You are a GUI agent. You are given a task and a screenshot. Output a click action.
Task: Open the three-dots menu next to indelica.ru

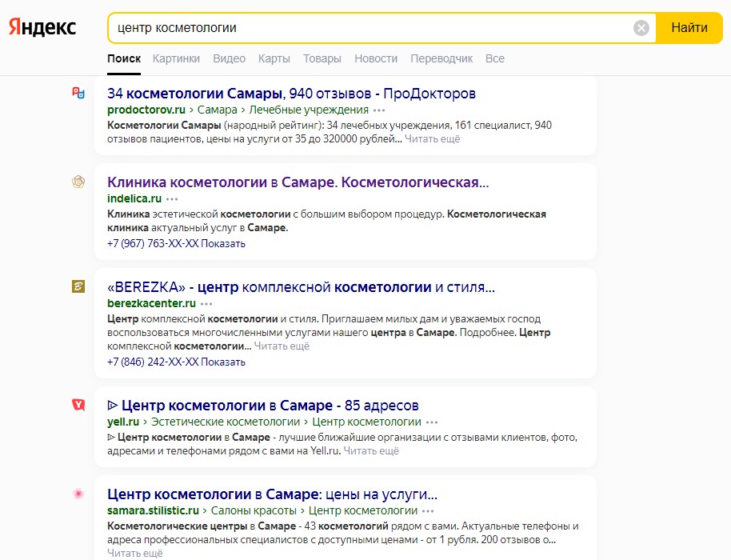(x=172, y=199)
